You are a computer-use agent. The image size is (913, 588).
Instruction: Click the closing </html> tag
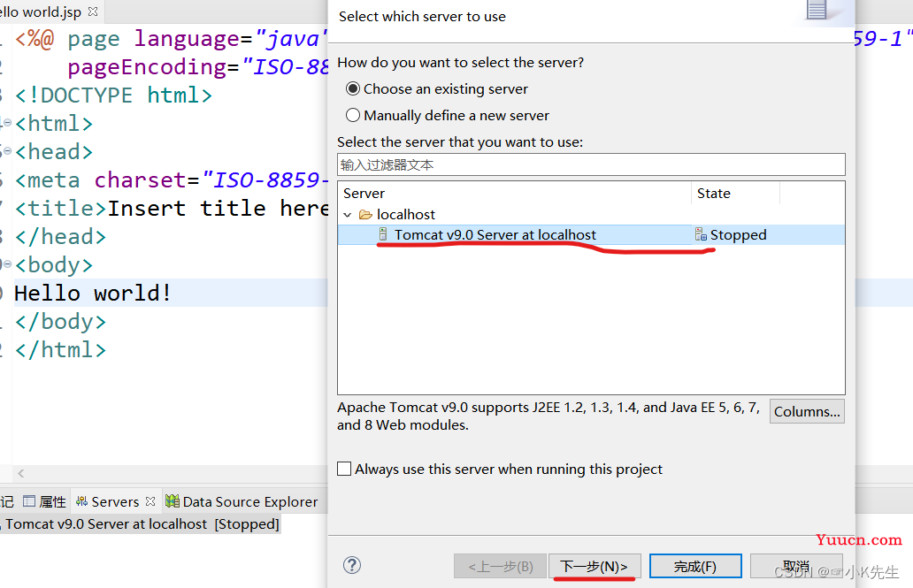point(60,350)
